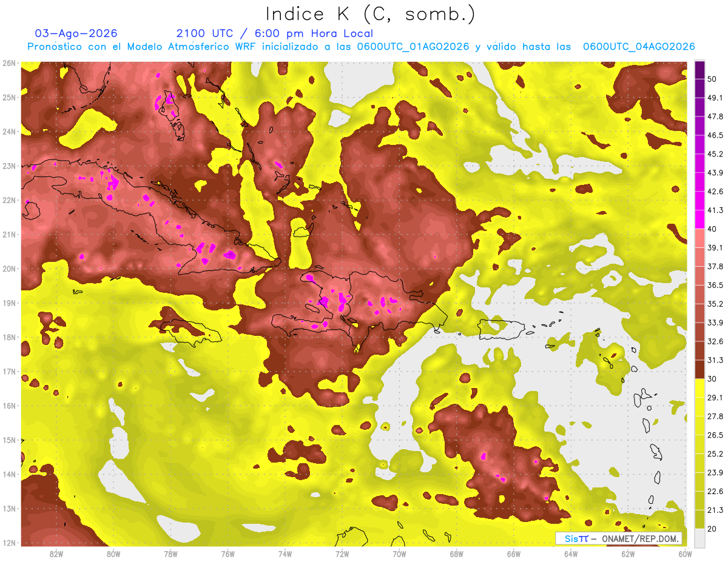The image size is (728, 562).
Task: Click the "21N" latitude label
Action: pyautogui.click(x=8, y=235)
